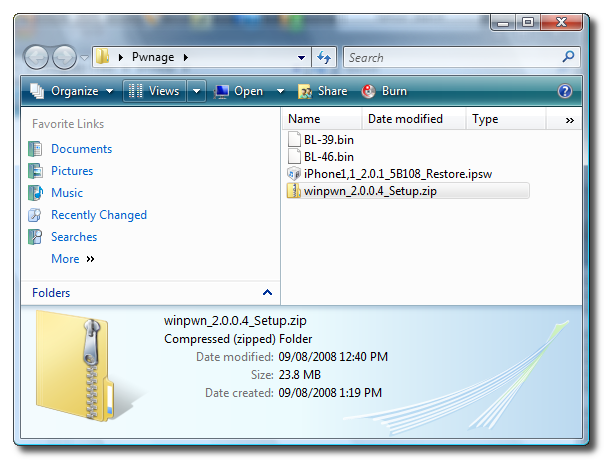Select file BL-39.bin

click(329, 139)
